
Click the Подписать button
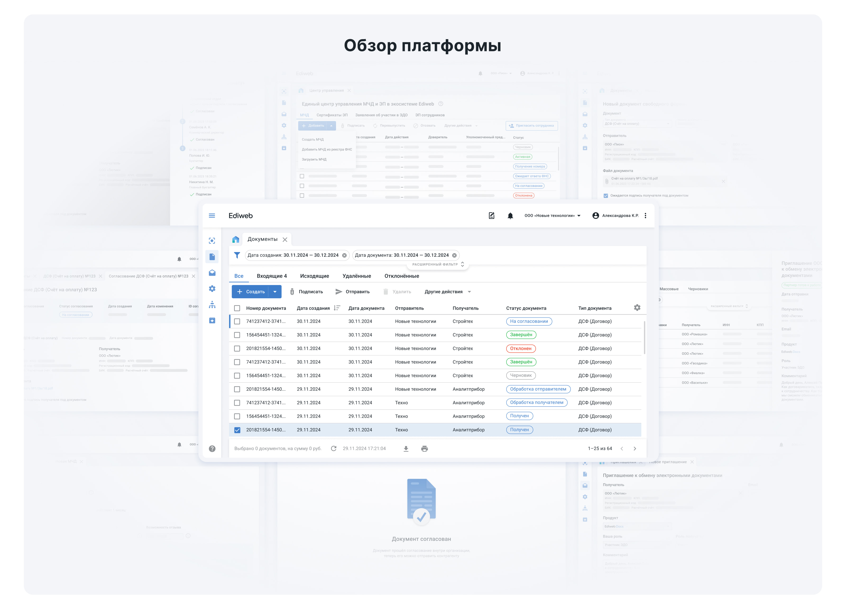pyautogui.click(x=306, y=292)
